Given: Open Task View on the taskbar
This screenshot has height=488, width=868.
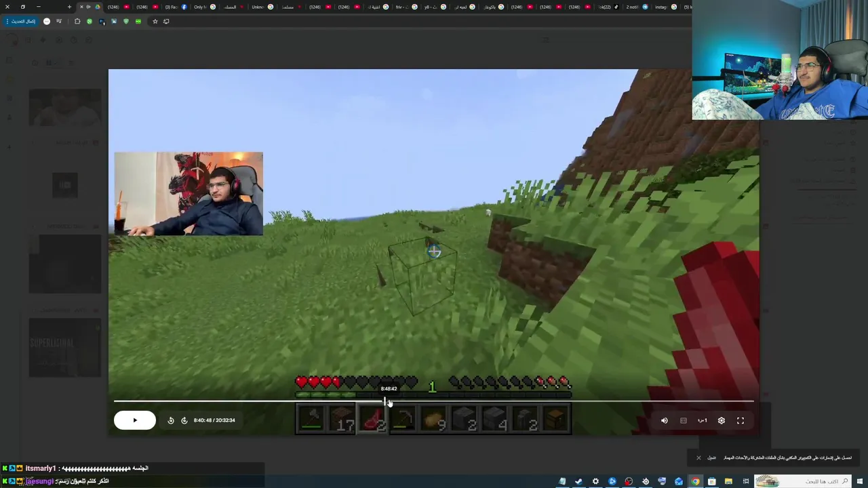Looking at the screenshot, I should coord(745,481).
